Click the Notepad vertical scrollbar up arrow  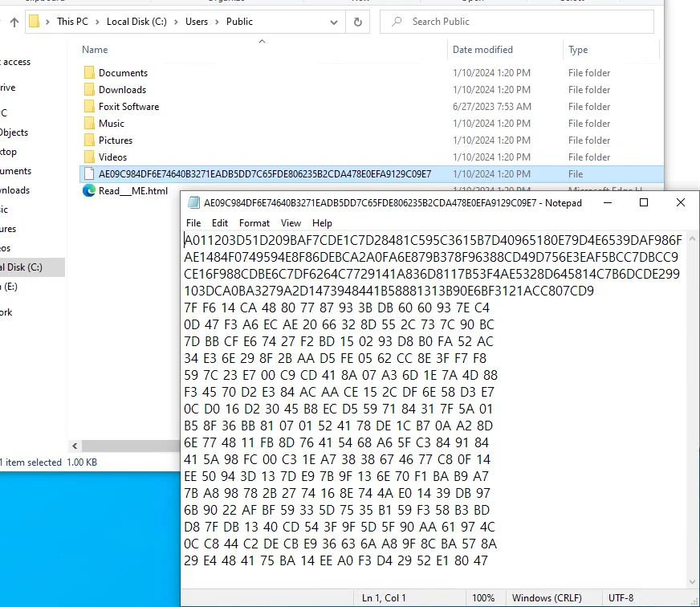coord(693,239)
